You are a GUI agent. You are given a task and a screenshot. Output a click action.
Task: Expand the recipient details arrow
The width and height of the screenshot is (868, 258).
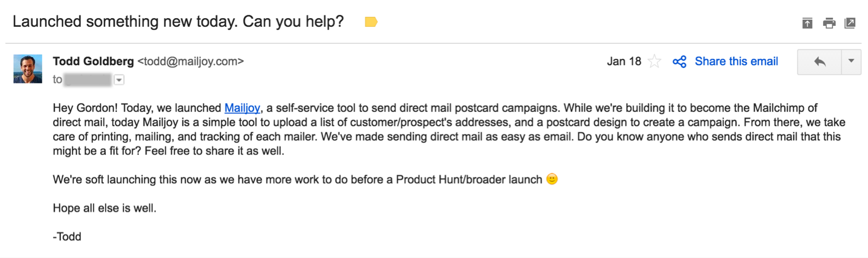[x=119, y=80]
